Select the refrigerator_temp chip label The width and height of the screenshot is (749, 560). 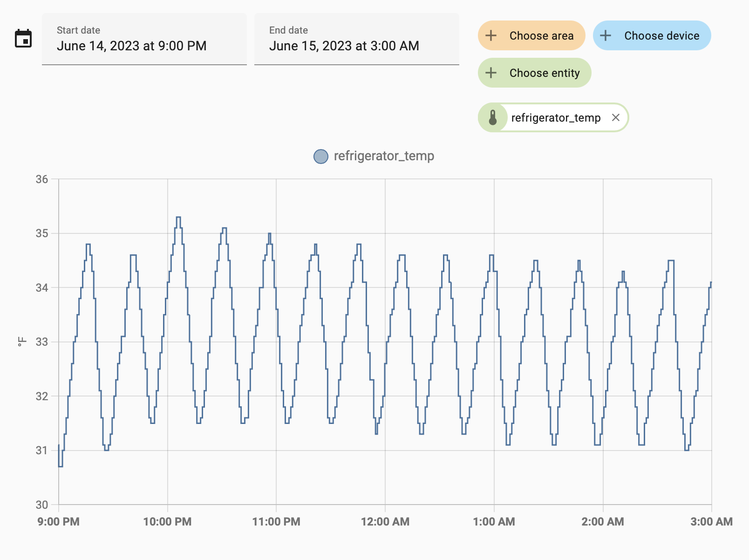(556, 118)
